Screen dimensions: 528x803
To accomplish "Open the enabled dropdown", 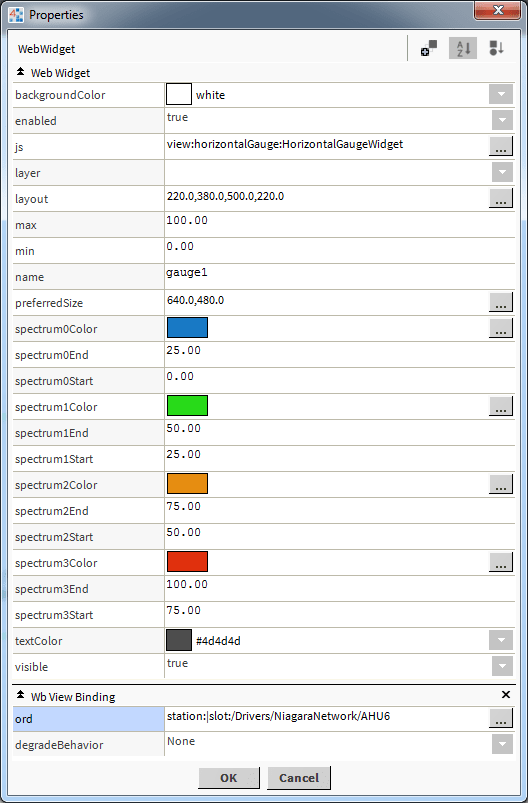I will pos(502,120).
